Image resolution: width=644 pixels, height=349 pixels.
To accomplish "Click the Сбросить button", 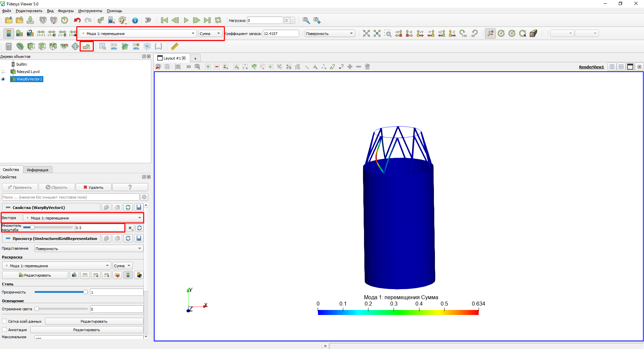I will click(56, 187).
